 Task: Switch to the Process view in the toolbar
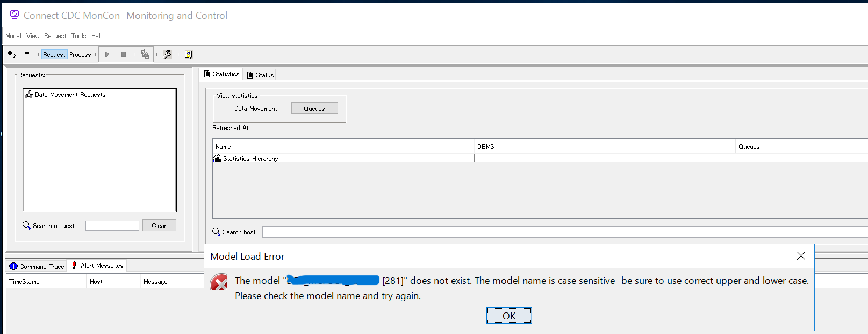[x=80, y=55]
